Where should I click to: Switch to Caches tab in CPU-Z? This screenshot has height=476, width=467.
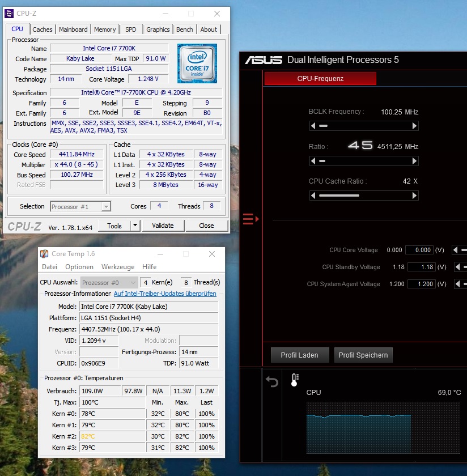point(43,29)
